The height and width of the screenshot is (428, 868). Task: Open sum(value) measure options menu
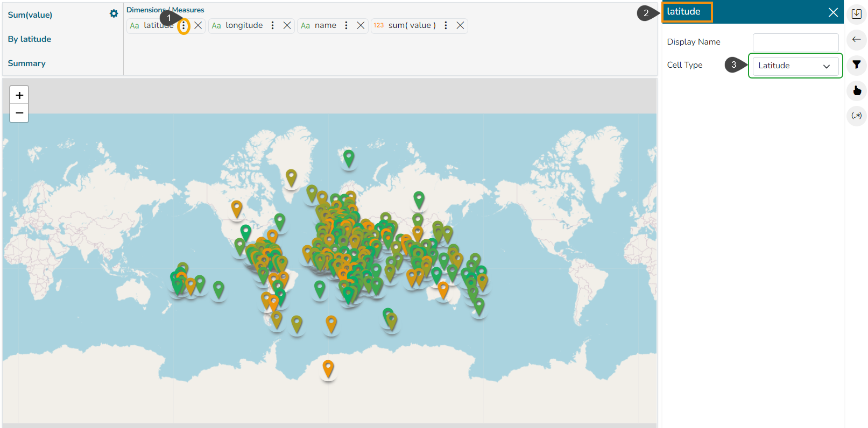tap(446, 26)
